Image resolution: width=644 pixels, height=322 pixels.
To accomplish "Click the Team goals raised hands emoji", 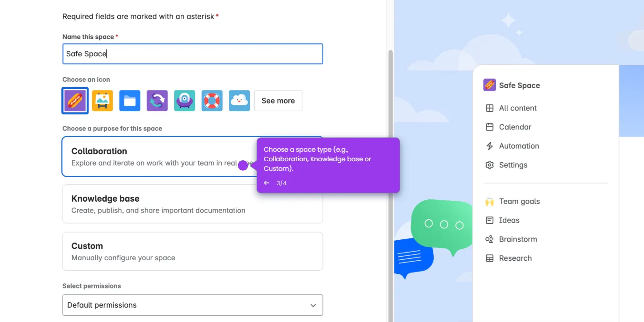I will point(490,202).
